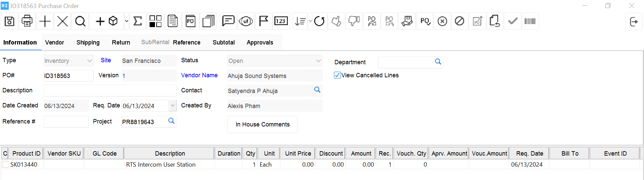
Task: Uncheck View Cancelled Lines checkbox
Action: click(337, 75)
